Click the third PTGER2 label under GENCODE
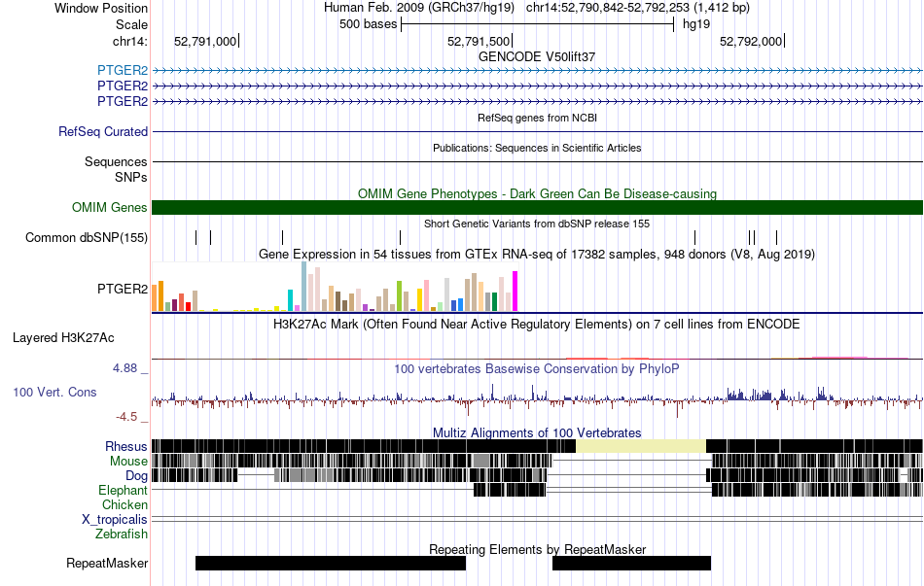This screenshot has height=586, width=924. [x=123, y=101]
